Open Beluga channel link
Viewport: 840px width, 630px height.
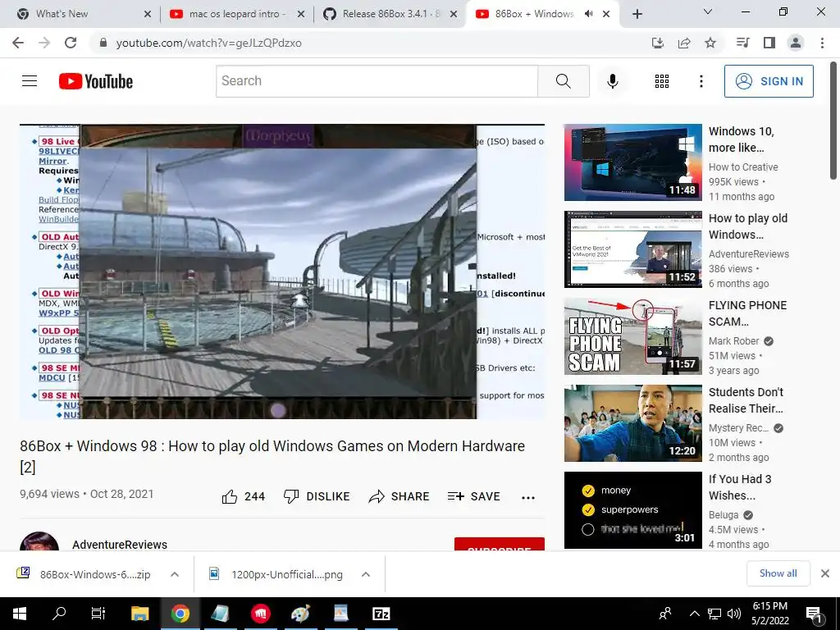[x=724, y=515]
